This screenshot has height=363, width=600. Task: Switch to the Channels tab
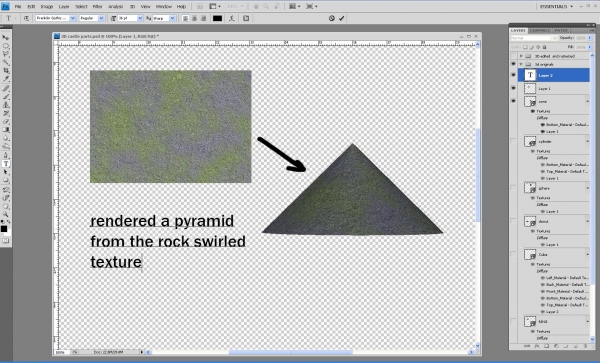pos(540,30)
